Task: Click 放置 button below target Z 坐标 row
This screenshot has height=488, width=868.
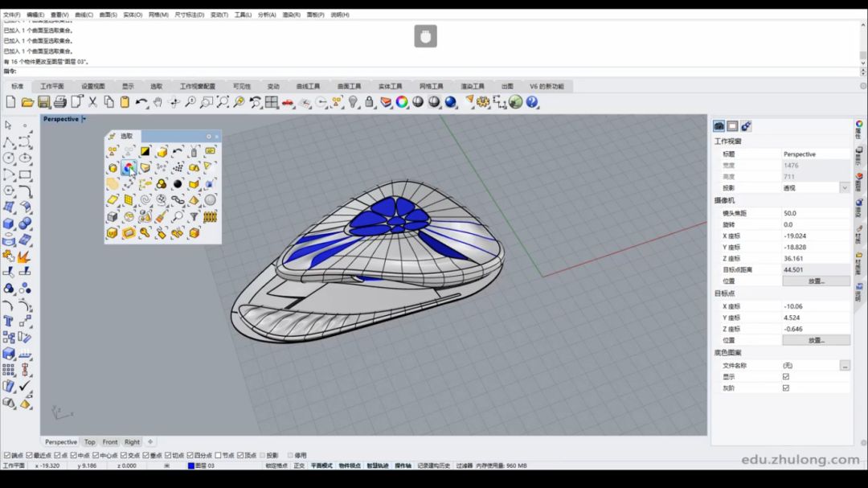Action: coord(816,341)
